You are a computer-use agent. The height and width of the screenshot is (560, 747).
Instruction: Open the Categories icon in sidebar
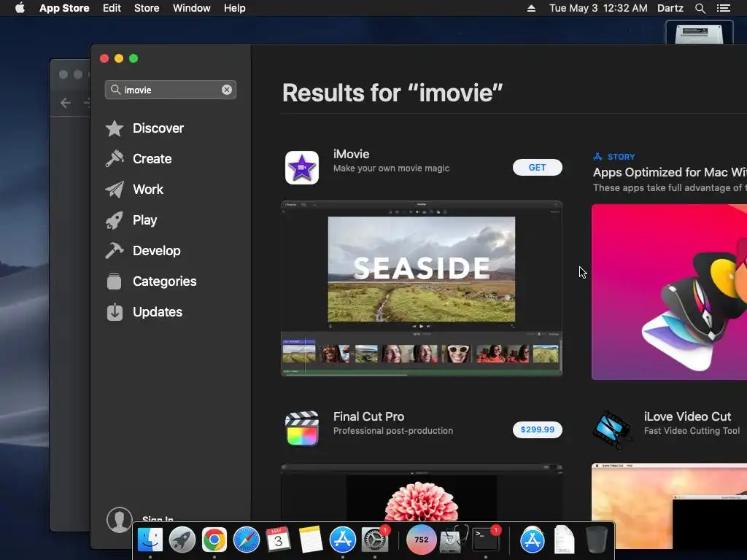tap(115, 281)
